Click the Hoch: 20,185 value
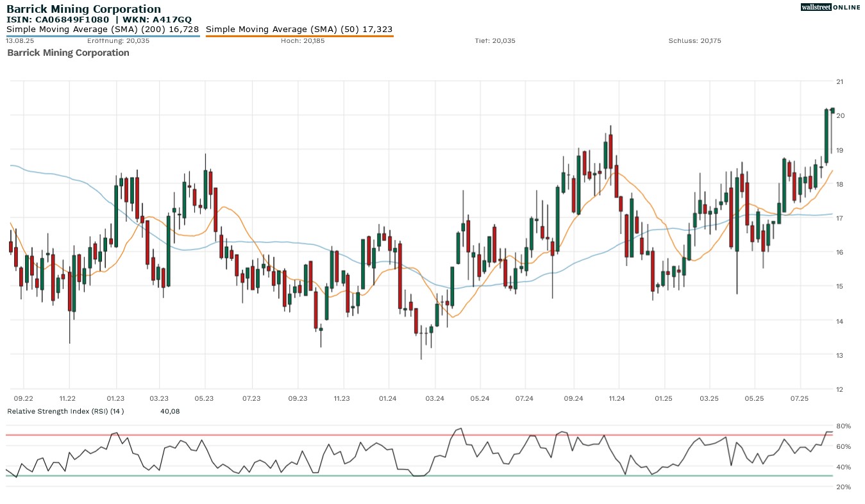 [303, 41]
